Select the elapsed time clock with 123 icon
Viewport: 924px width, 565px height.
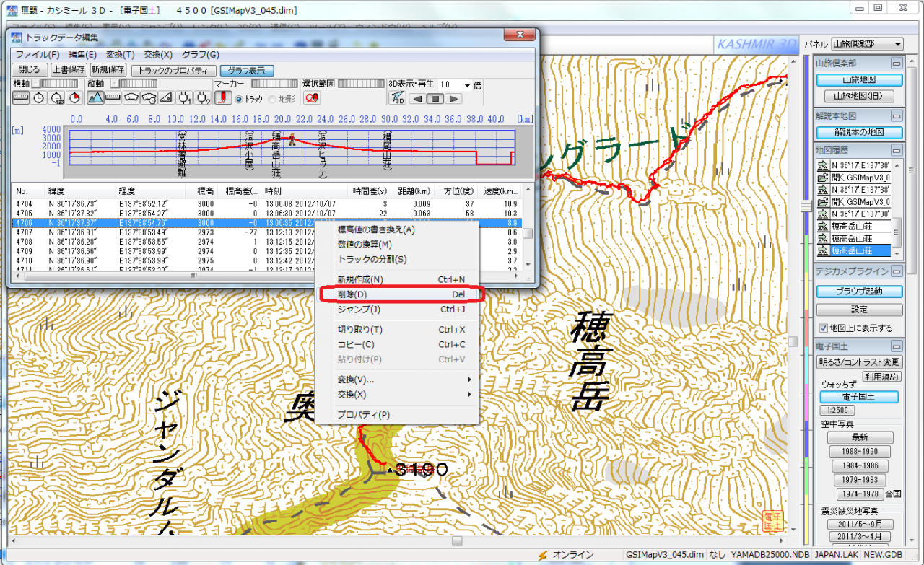pyautogui.click(x=56, y=98)
